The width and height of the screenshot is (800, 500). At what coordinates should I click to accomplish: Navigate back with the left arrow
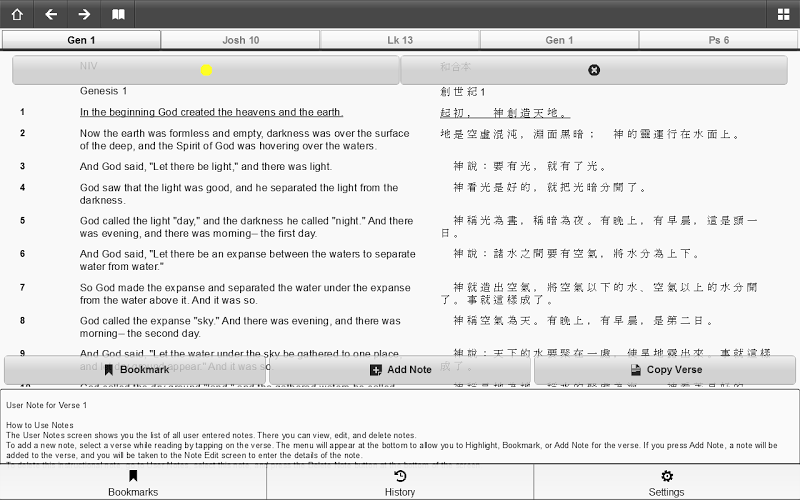coord(51,14)
